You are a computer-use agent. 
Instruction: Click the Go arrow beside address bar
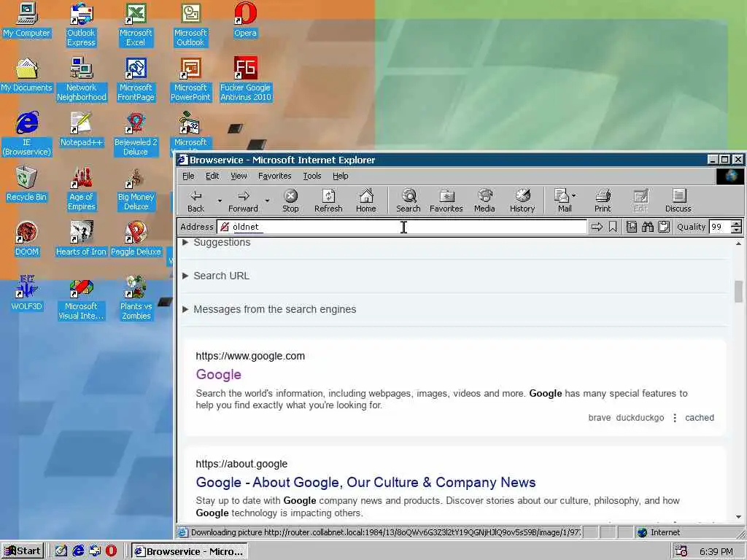point(597,227)
